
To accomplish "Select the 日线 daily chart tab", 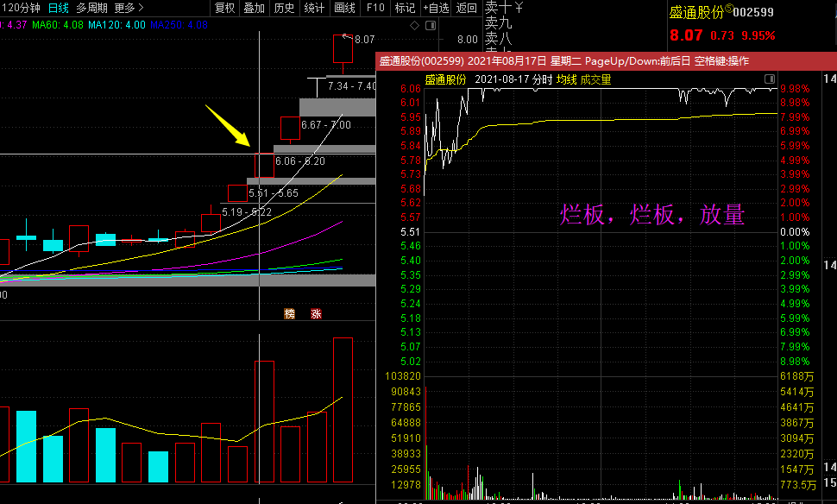I will click(x=58, y=8).
